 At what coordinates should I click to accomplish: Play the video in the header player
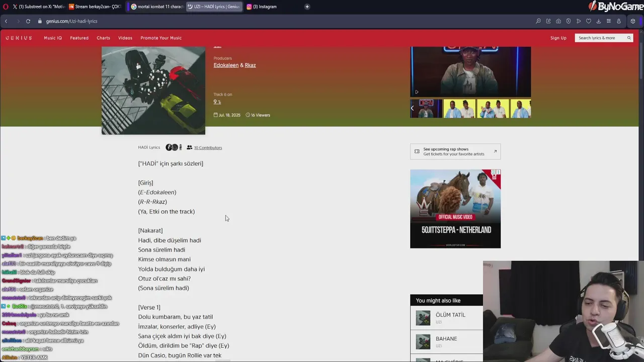tap(417, 92)
